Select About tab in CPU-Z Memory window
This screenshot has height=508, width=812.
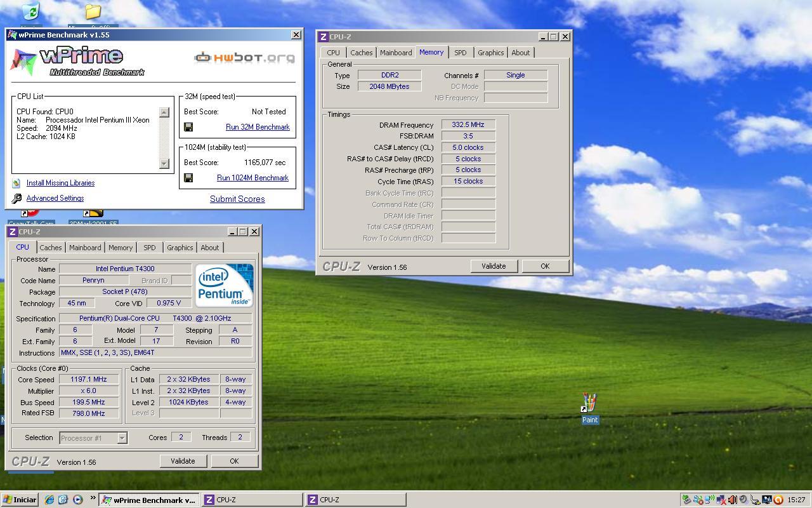pyautogui.click(x=521, y=53)
